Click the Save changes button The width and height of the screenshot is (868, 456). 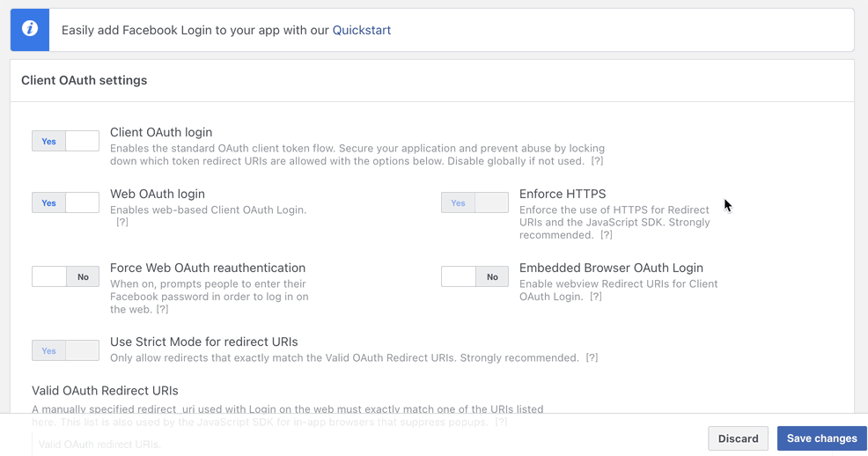pyautogui.click(x=821, y=438)
